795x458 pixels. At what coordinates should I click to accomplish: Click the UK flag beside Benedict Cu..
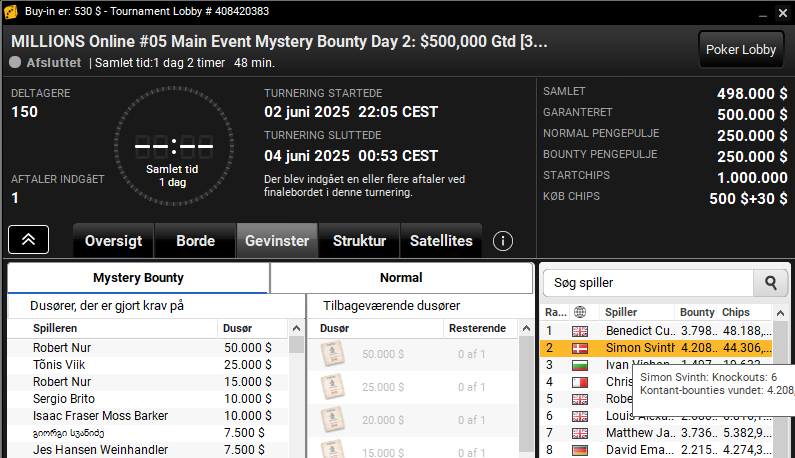click(580, 331)
